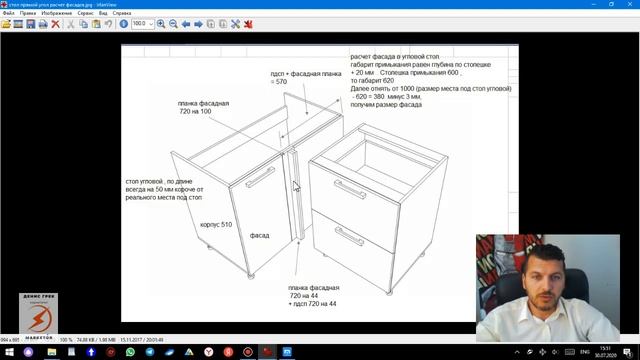Open the Правка menu

(x=28, y=13)
